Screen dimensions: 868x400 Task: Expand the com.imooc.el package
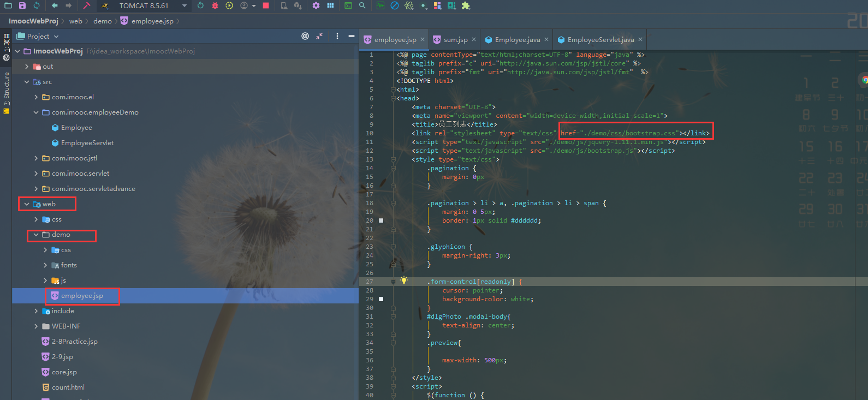pyautogui.click(x=36, y=97)
